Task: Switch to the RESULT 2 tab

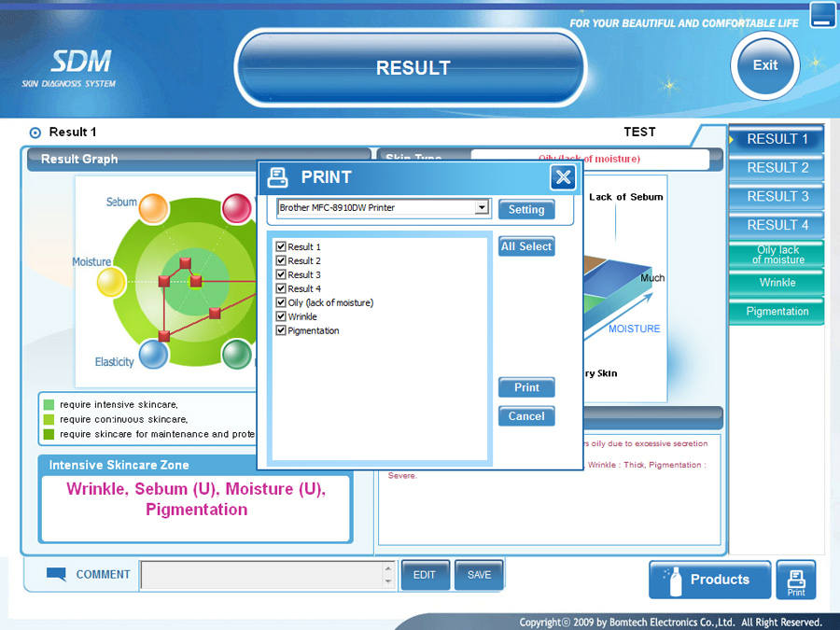Action: click(777, 168)
